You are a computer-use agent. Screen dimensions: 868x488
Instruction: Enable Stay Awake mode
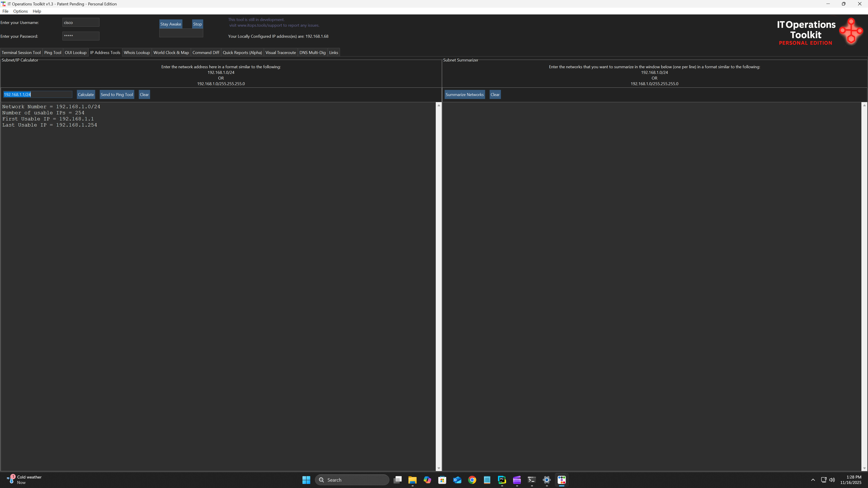tap(170, 24)
